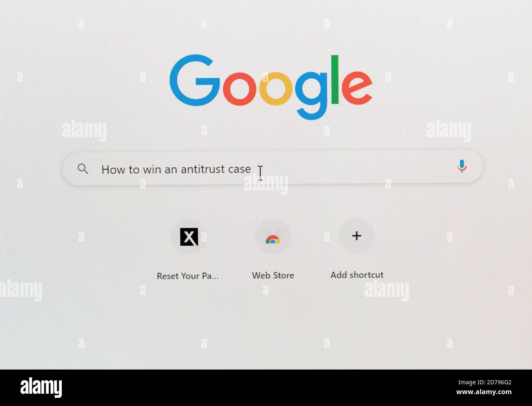Image resolution: width=532 pixels, height=406 pixels.
Task: Choose the Add shortcut text label
Action: [x=357, y=275]
